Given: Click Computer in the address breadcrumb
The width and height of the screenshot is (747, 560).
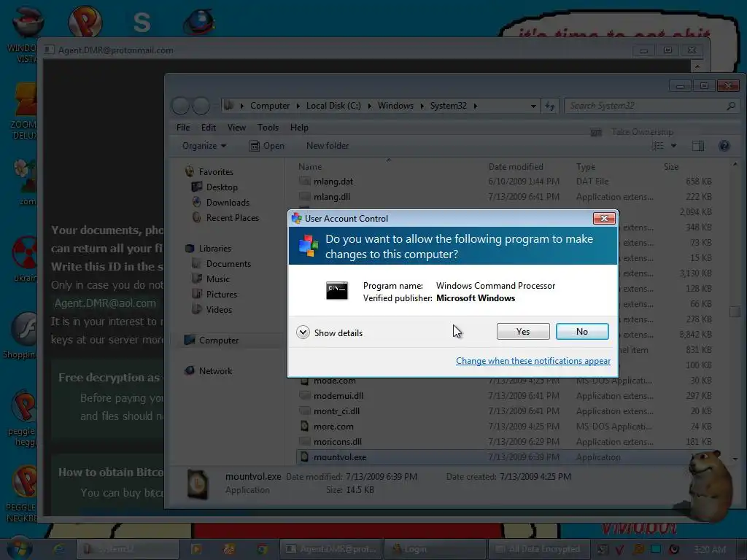Looking at the screenshot, I should [270, 106].
